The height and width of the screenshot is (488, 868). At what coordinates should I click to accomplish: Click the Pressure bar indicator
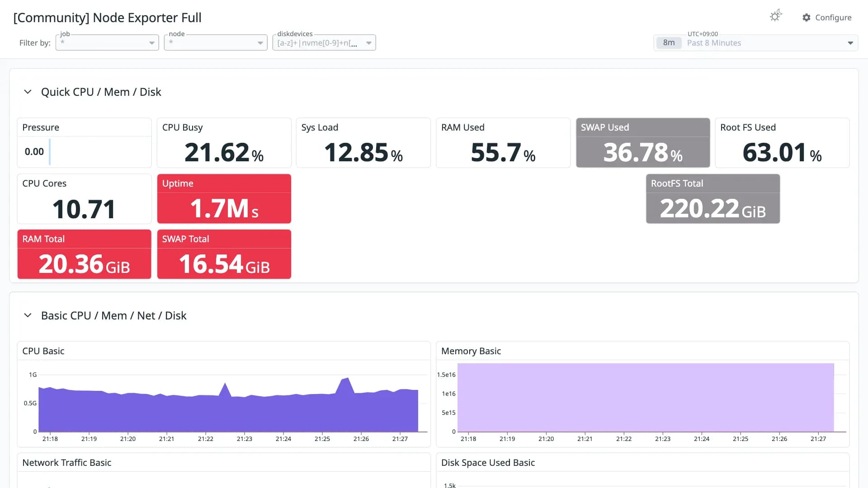(x=50, y=152)
